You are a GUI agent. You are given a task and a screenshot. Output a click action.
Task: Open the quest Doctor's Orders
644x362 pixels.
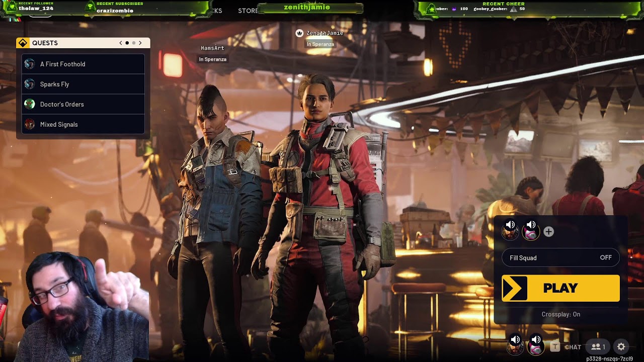click(84, 104)
